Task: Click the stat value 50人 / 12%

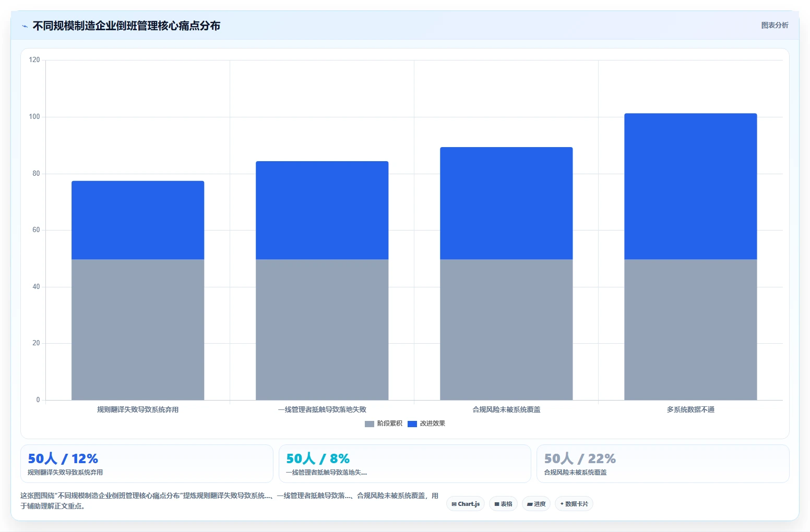Action: coord(63,458)
